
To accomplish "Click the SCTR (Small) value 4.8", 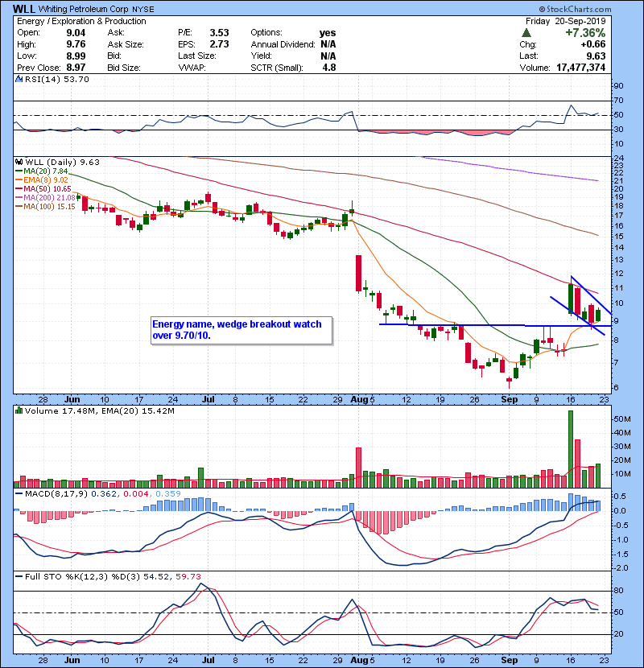I will pyautogui.click(x=329, y=68).
